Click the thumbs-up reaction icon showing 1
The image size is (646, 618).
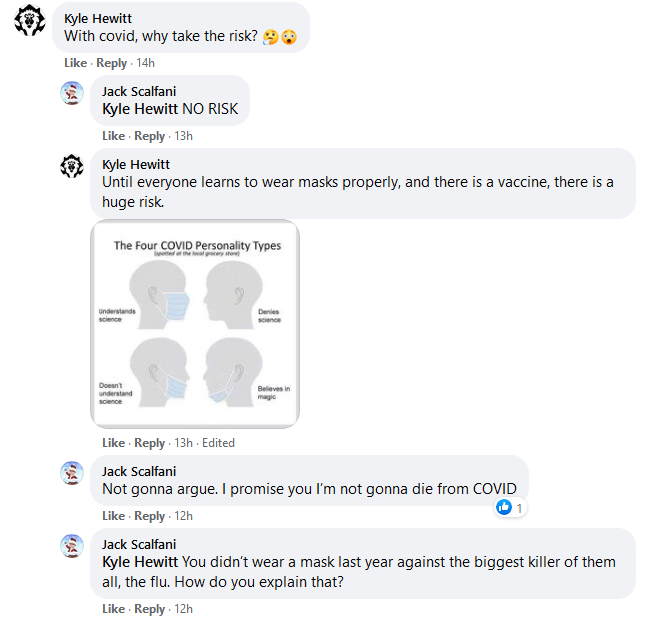504,507
